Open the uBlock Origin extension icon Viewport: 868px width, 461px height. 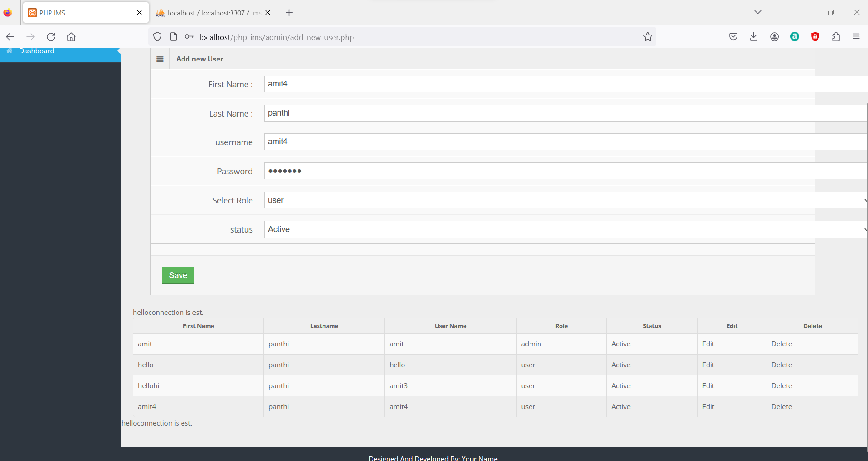pos(814,37)
